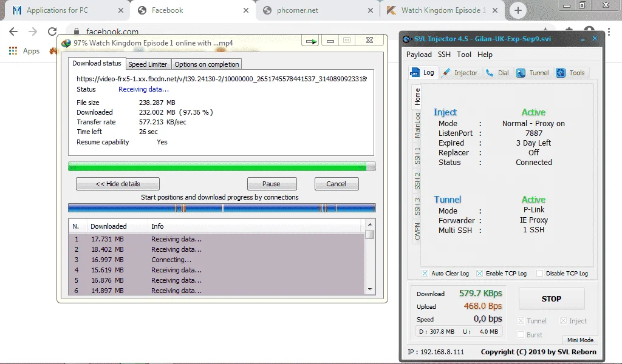Toggle the Auto Clear Log checkbox
Viewport: 622px width, 364px height.
[x=425, y=273]
